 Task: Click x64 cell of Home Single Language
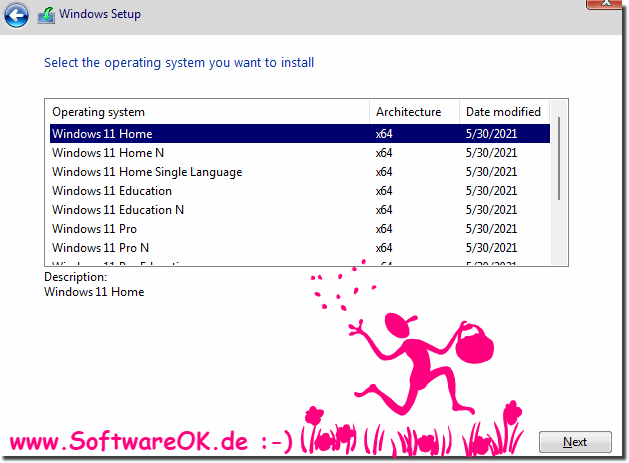(x=384, y=172)
